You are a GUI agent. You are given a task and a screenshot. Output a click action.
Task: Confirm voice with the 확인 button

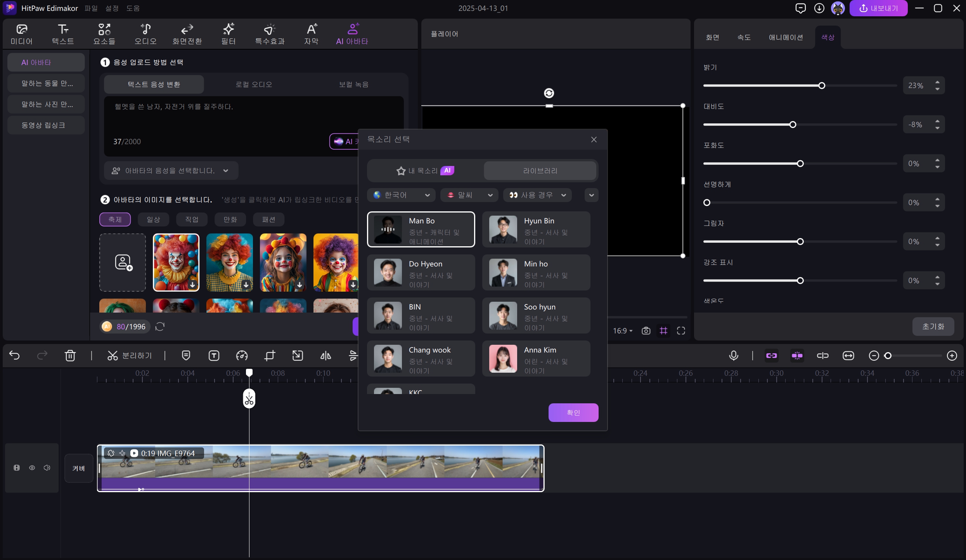click(573, 412)
